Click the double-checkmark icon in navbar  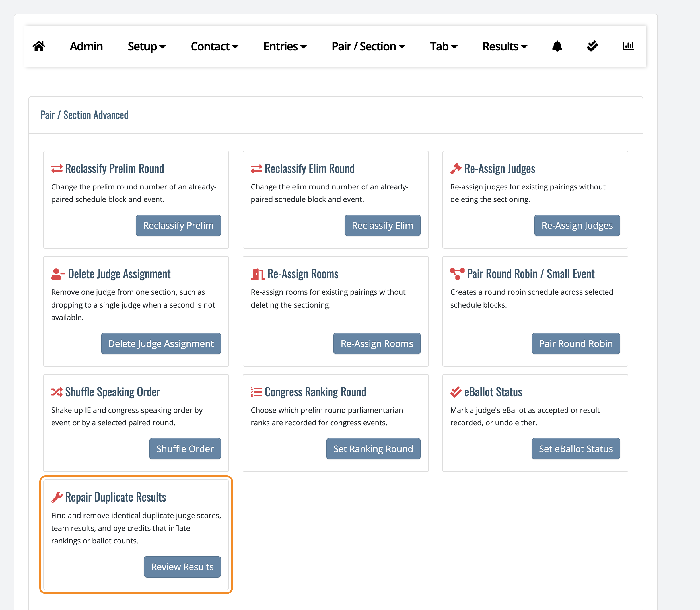[592, 46]
